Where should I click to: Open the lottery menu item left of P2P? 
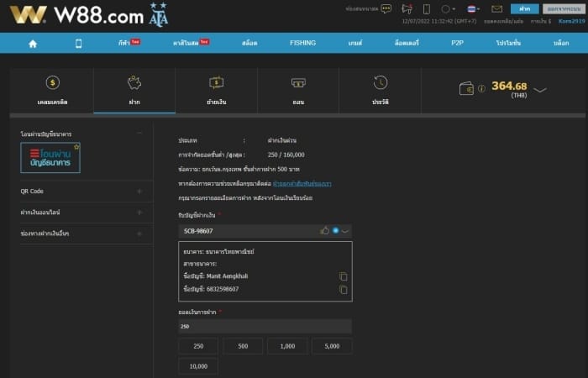click(x=407, y=43)
